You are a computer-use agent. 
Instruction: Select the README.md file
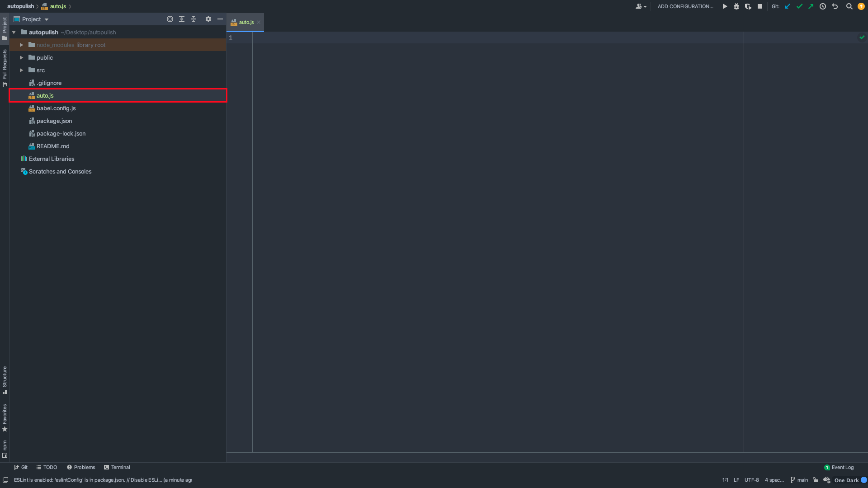click(x=118, y=146)
